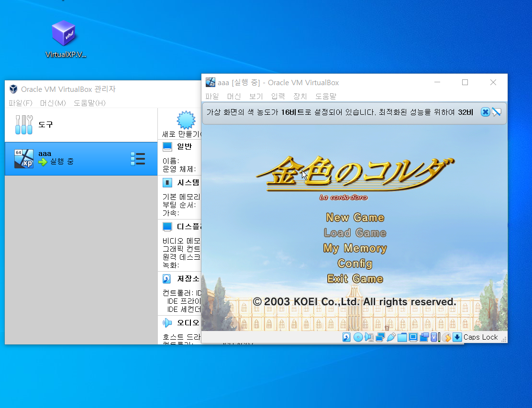Select Load Game in the game menu
The width and height of the screenshot is (532, 408).
point(355,232)
